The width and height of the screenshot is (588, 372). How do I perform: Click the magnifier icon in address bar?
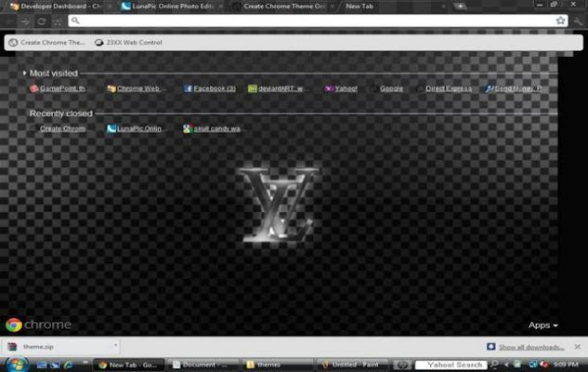(x=75, y=20)
